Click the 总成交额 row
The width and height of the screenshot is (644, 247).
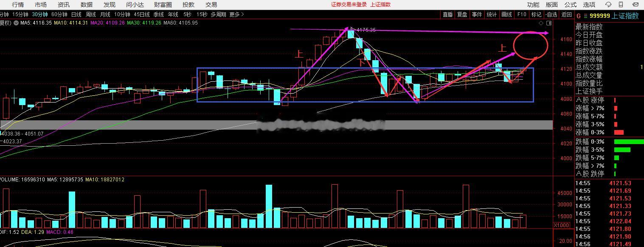(609, 67)
